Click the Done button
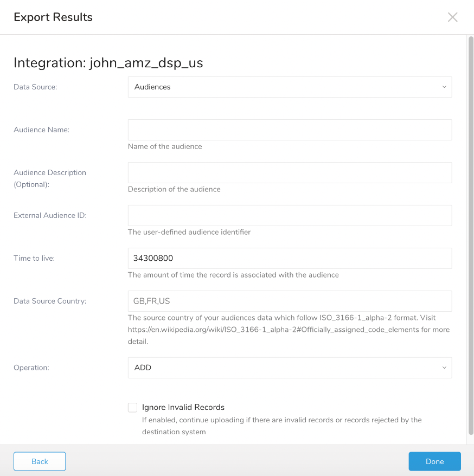Viewport: 474px width, 476px height. tap(434, 461)
